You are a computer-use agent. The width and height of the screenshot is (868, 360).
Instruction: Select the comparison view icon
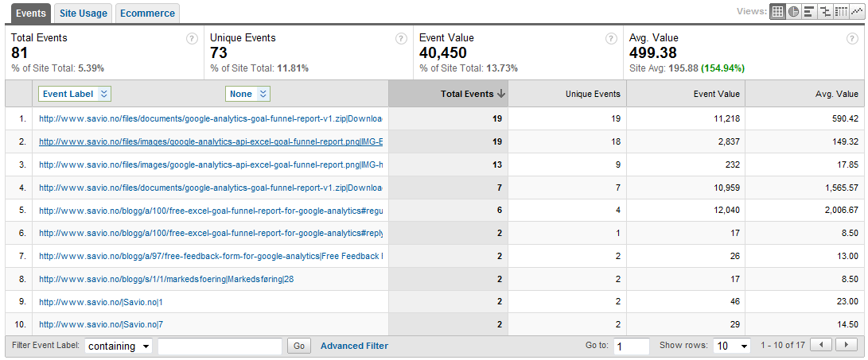(825, 12)
